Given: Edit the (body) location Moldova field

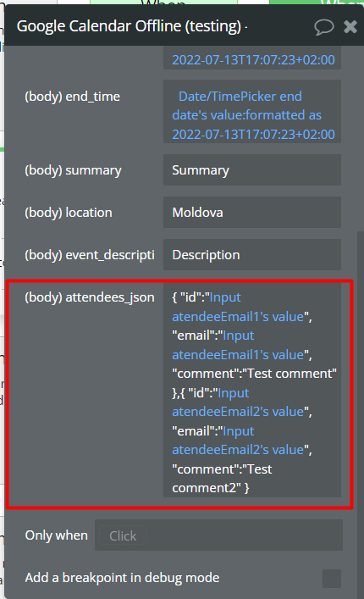Looking at the screenshot, I should point(252,213).
